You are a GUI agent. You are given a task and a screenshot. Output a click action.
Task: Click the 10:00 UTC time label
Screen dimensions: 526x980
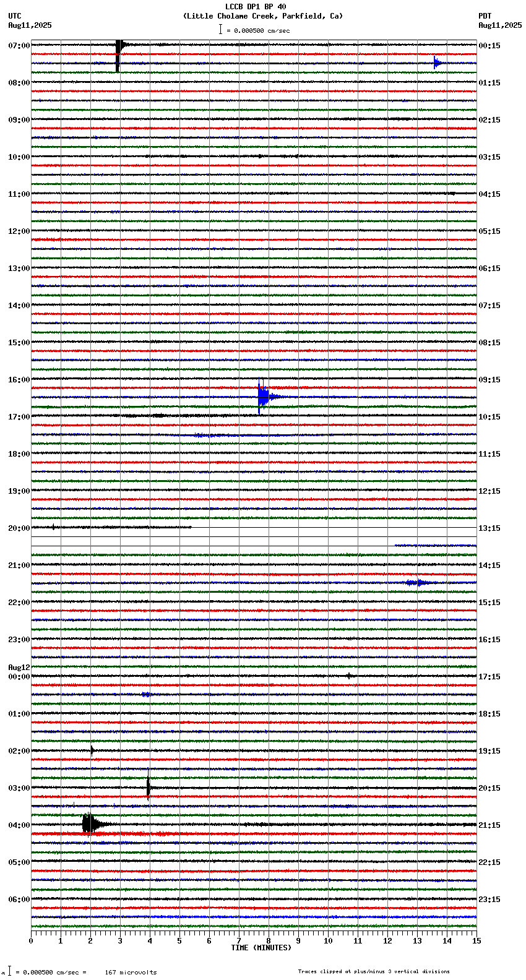click(x=19, y=157)
